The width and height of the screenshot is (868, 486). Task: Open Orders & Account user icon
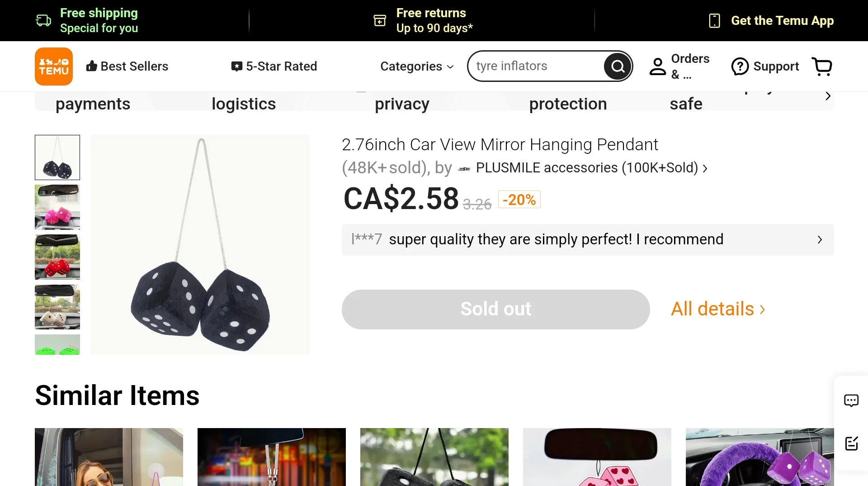657,66
